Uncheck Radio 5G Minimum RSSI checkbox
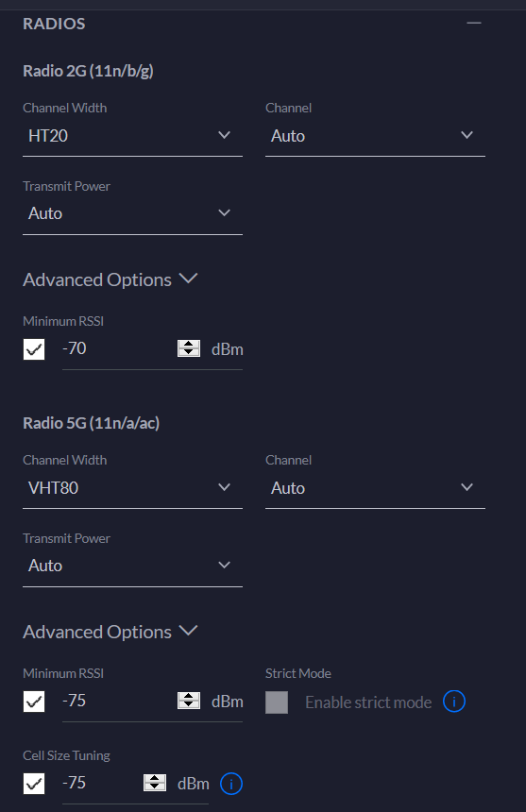Viewport: 526px width, 812px height. (x=34, y=702)
